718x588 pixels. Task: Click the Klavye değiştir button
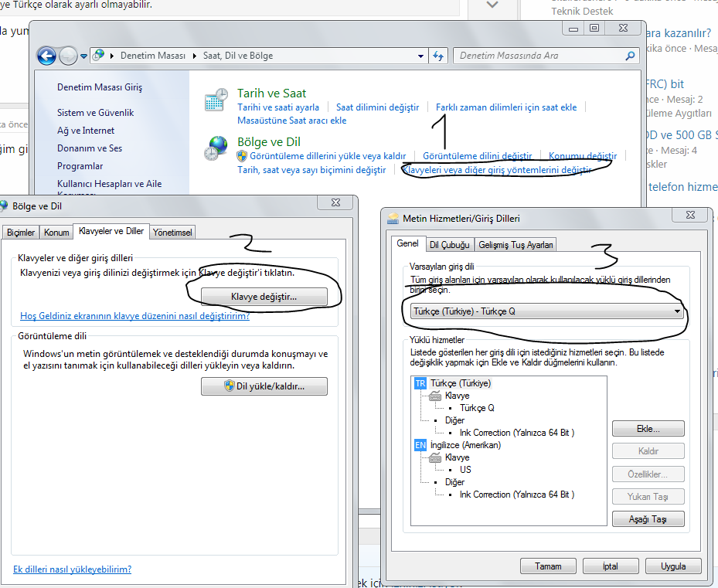point(264,297)
